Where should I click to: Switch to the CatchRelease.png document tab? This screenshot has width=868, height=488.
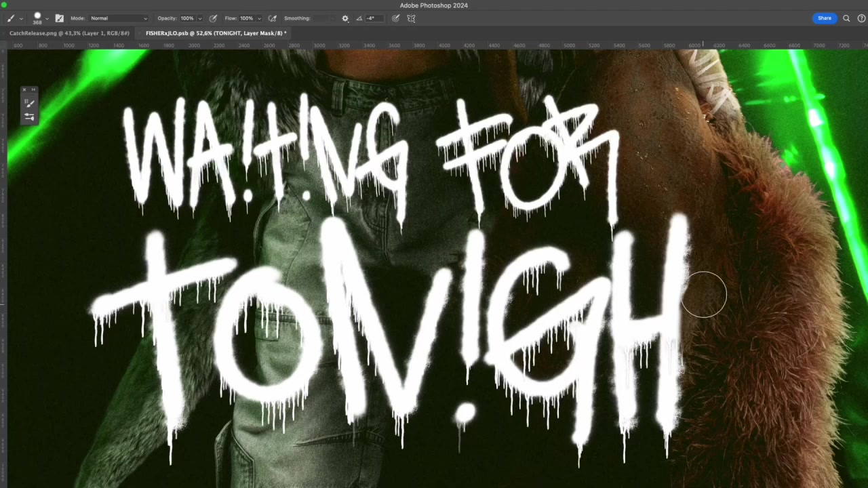coord(69,33)
